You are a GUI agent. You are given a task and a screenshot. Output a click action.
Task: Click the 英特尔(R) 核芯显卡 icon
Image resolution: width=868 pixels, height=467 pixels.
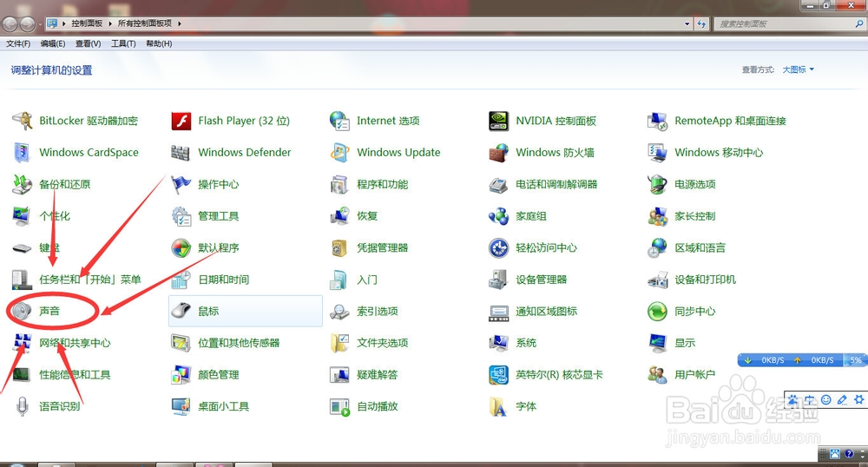[498, 375]
